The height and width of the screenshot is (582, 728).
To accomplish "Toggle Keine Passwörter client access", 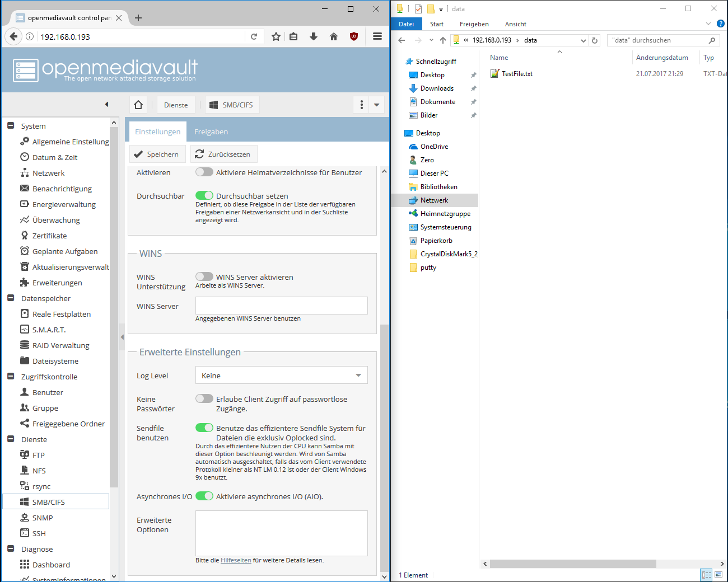I will [204, 398].
